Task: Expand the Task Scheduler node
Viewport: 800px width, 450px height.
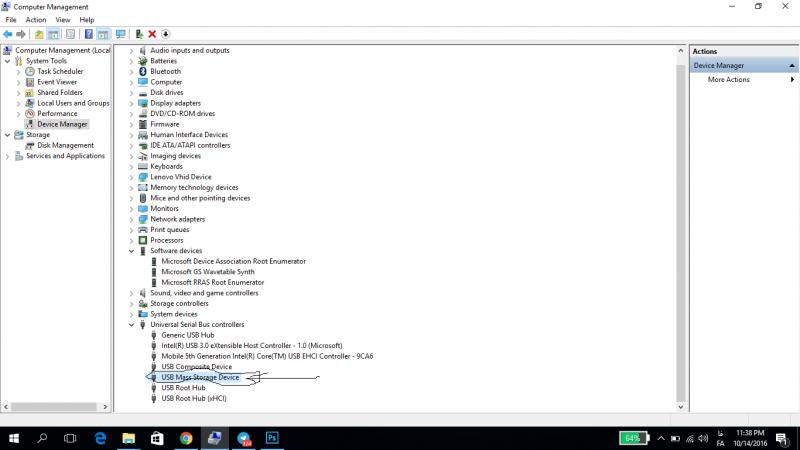Action: point(18,72)
